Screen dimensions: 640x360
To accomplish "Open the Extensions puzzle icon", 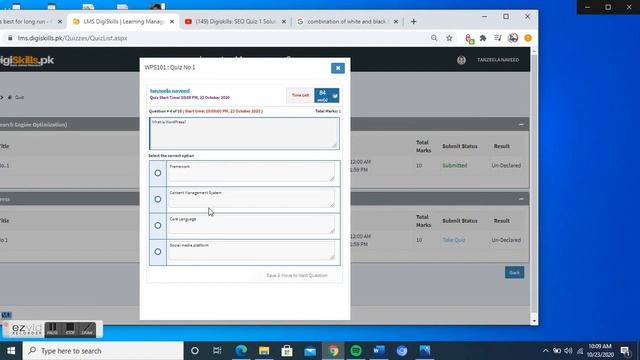I will (x=483, y=38).
